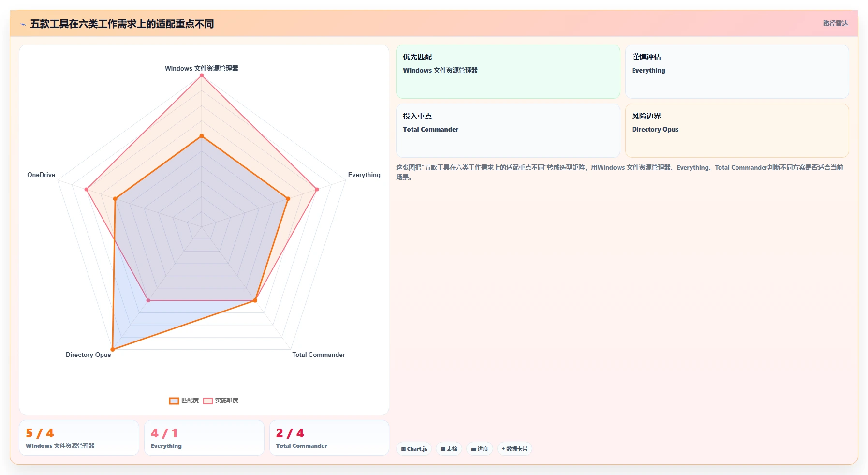The height and width of the screenshot is (475, 868).
Task: Click Windows 文件资源管理器 under the 5 / 4 score
Action: [x=60, y=446]
